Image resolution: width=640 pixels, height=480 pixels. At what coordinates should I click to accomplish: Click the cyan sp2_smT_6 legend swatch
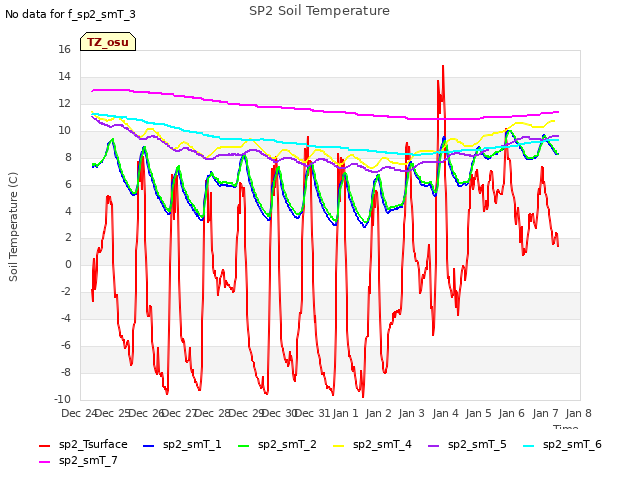point(528,446)
